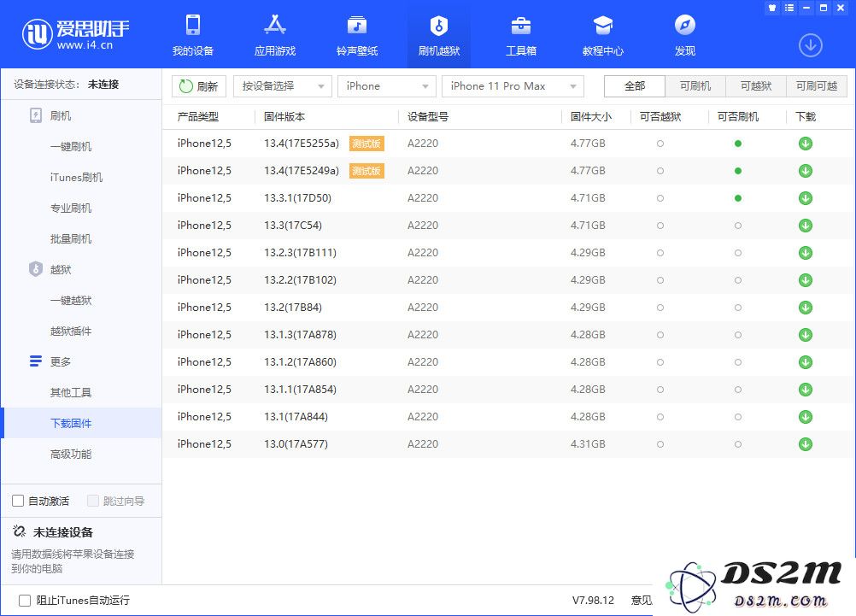Enable 自动激活 checkbox
Image resolution: width=856 pixels, height=616 pixels.
coord(18,501)
